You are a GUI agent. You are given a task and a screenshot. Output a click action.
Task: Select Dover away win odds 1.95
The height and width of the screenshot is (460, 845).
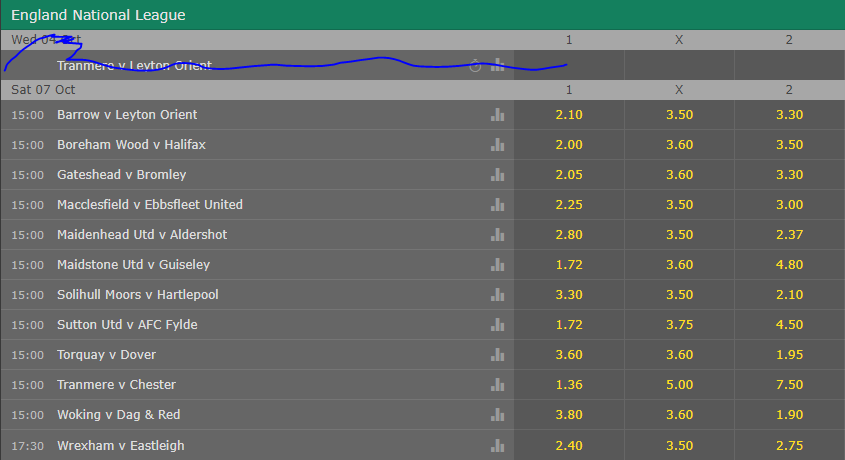789,354
